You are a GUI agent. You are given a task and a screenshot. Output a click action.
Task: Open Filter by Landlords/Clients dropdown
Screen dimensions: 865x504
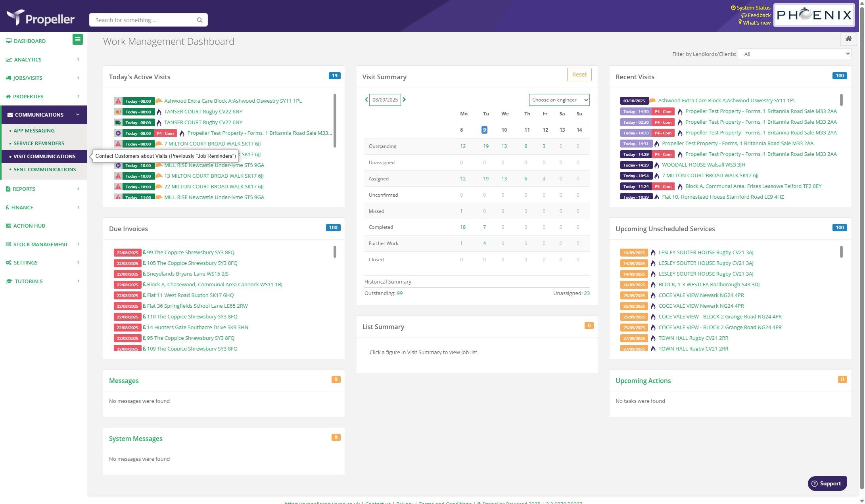794,54
